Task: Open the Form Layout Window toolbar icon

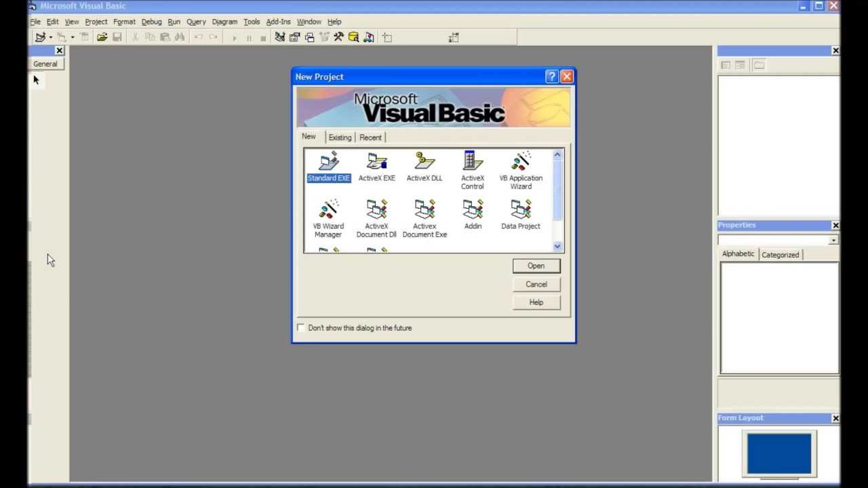Action: click(309, 37)
